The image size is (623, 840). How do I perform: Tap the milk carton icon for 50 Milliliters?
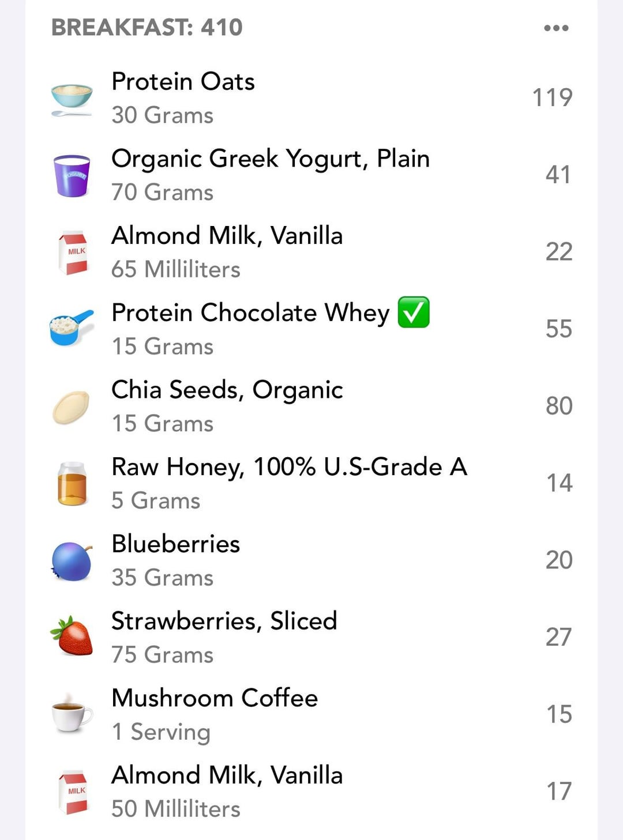(x=73, y=793)
